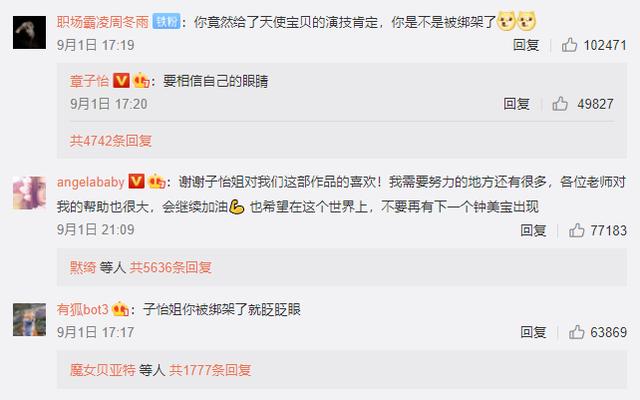Screen dimensions: 640x400
Task: Click the membership crown icon beside 有狐bot3
Action: 120,309
